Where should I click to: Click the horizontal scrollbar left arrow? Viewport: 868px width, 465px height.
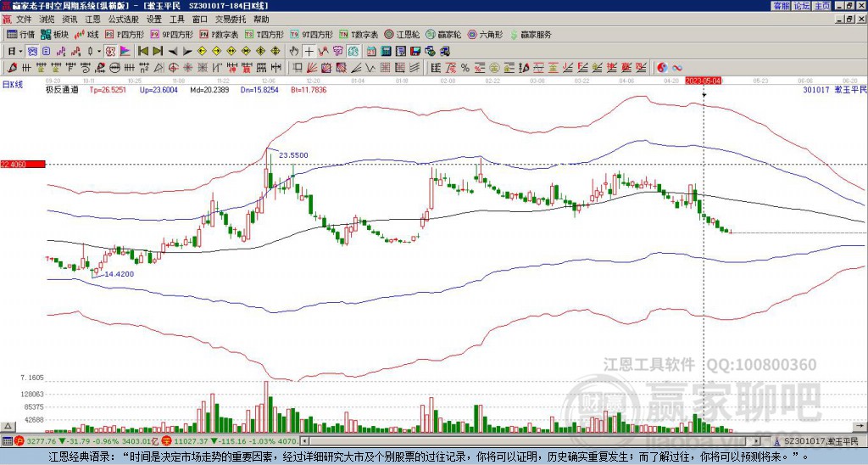pos(304,441)
